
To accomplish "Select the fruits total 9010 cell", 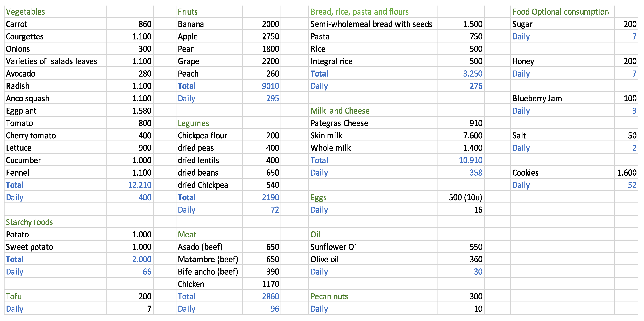I will point(270,86).
